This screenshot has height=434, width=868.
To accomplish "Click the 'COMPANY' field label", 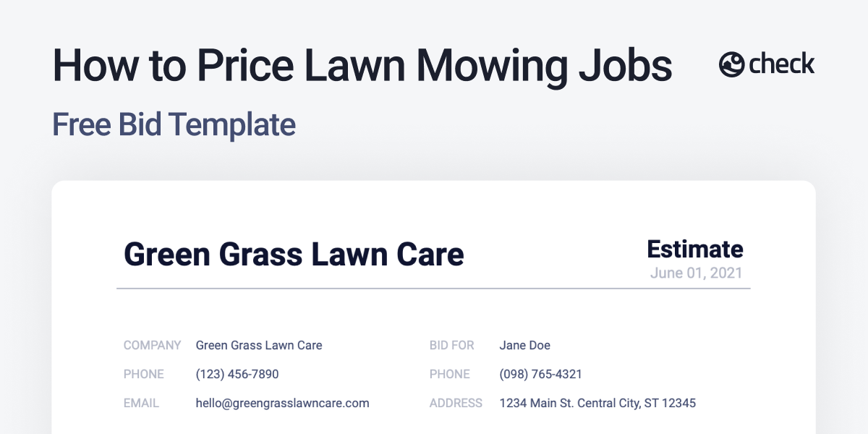I will click(152, 346).
